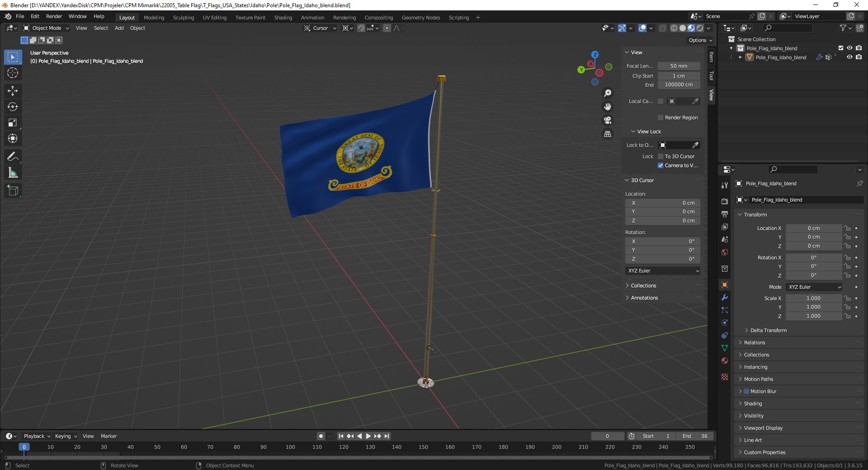
Task: Open the World properties tab
Action: coord(725,252)
